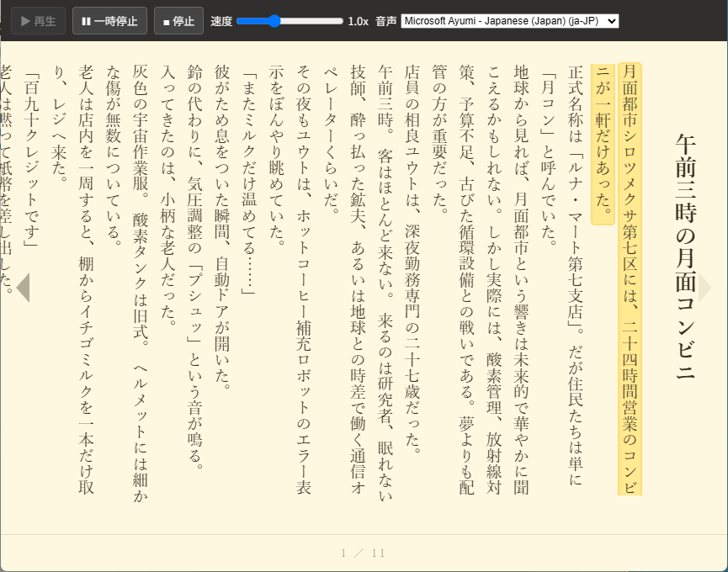Click the line starting 鈴の代わりに、気圧調整

[x=194, y=267]
